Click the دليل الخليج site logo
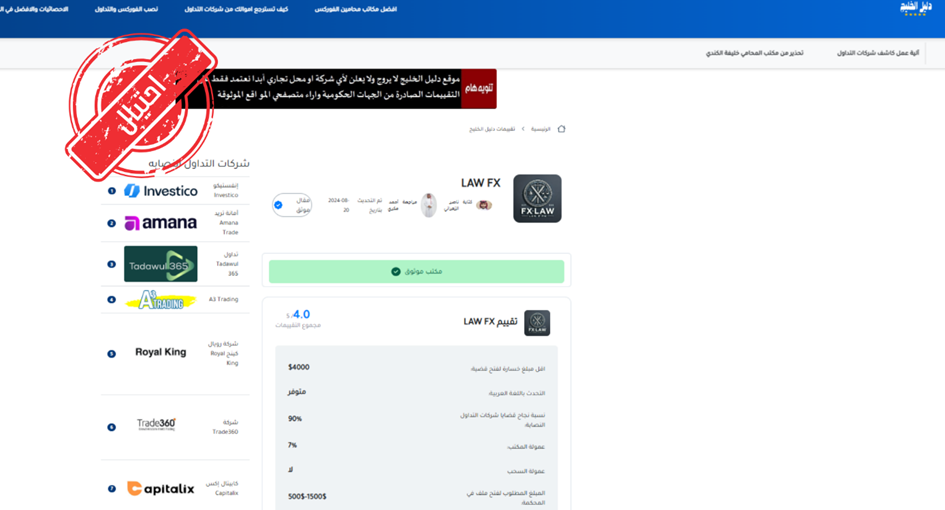Viewport: 945px width, 510px height. pyautogui.click(x=915, y=8)
